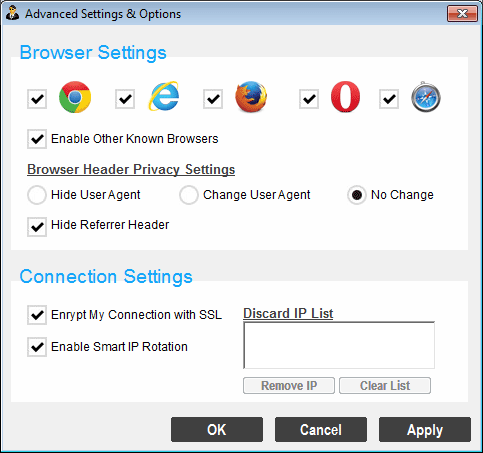The width and height of the screenshot is (483, 453).
Task: Toggle Enrypt My Connection with SSL
Action: tap(37, 315)
